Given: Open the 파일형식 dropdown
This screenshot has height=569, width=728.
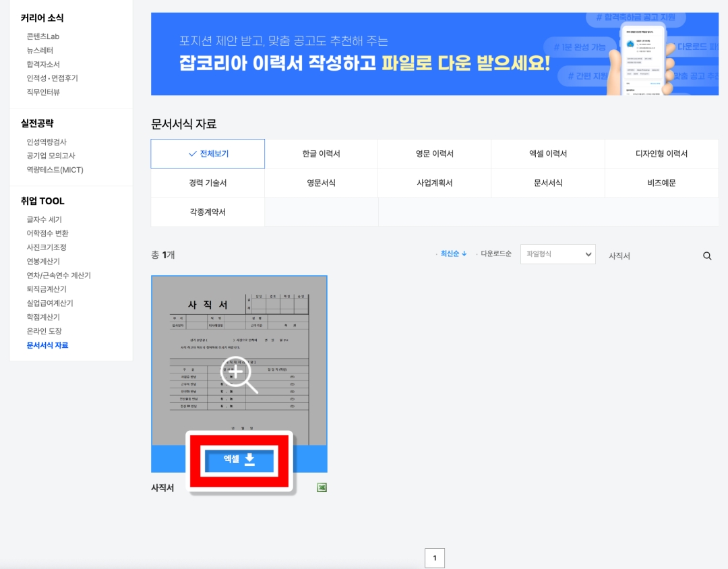Looking at the screenshot, I should coord(557,254).
